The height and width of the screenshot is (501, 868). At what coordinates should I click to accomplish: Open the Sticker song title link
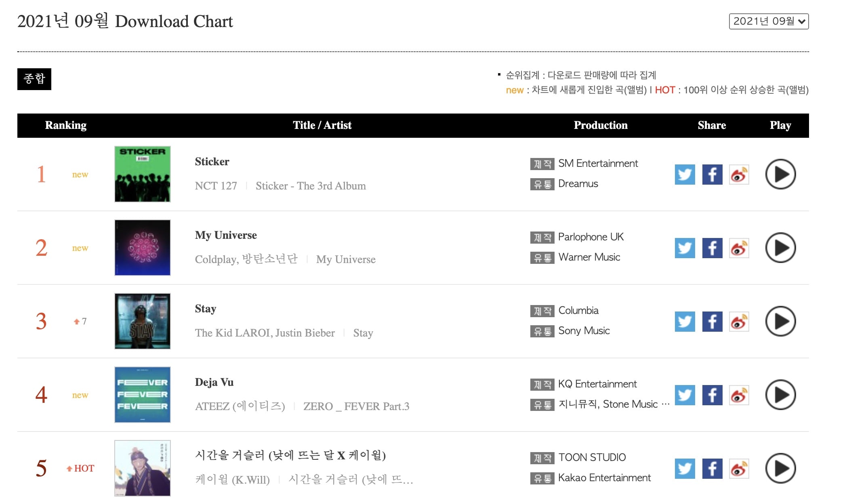click(x=212, y=162)
